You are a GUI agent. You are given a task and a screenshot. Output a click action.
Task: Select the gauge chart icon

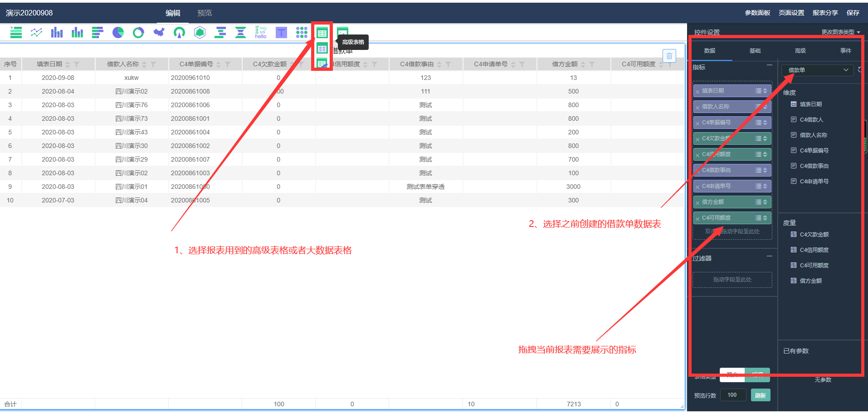click(x=180, y=32)
